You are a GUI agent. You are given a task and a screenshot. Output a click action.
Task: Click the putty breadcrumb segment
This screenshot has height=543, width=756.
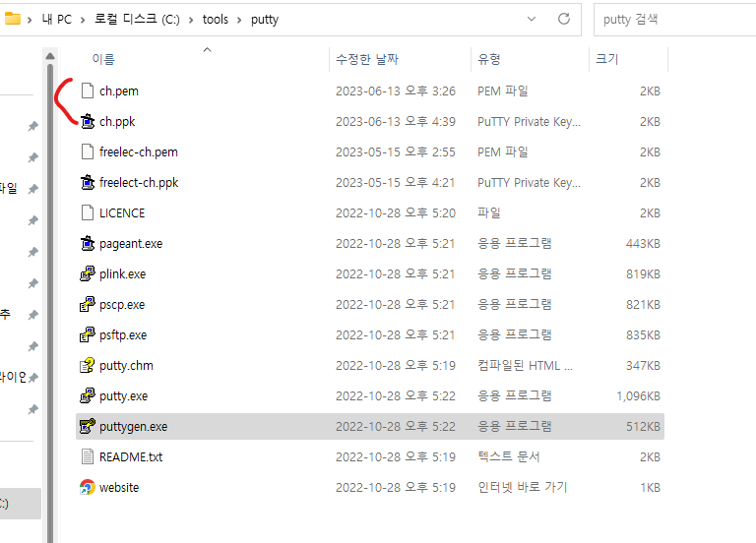tap(265, 20)
